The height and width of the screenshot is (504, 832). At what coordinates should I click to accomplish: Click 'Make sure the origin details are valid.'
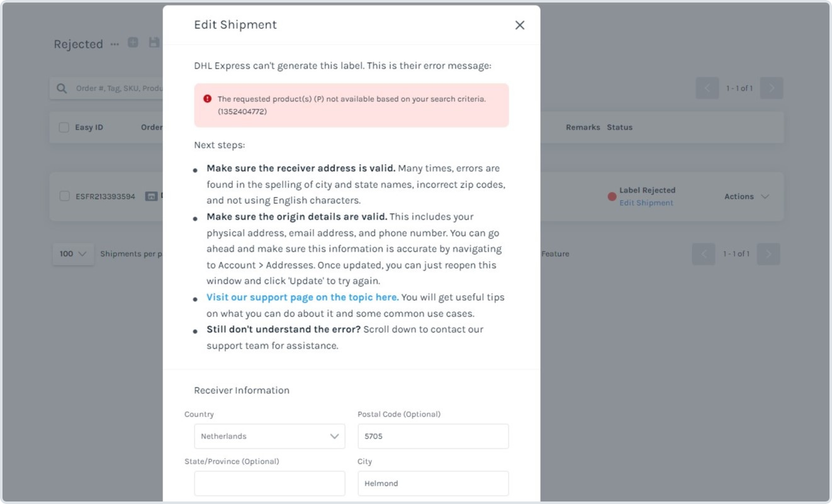[x=297, y=216]
